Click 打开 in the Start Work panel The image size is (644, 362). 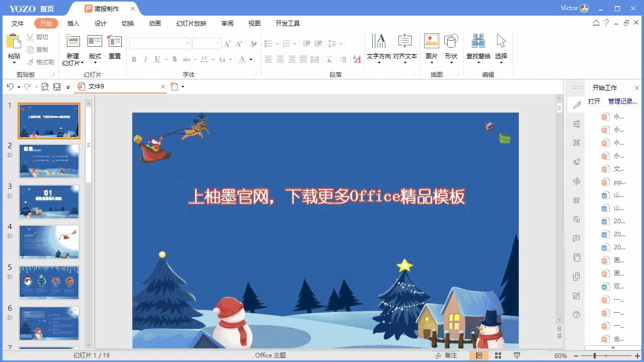click(x=594, y=102)
